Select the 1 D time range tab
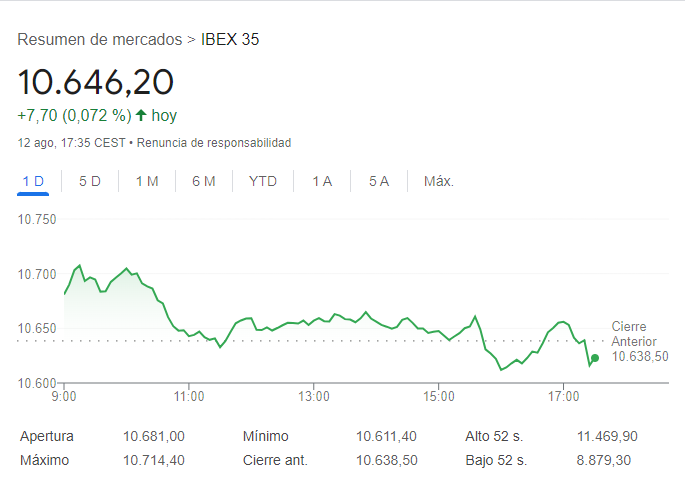The image size is (685, 480). click(x=33, y=181)
